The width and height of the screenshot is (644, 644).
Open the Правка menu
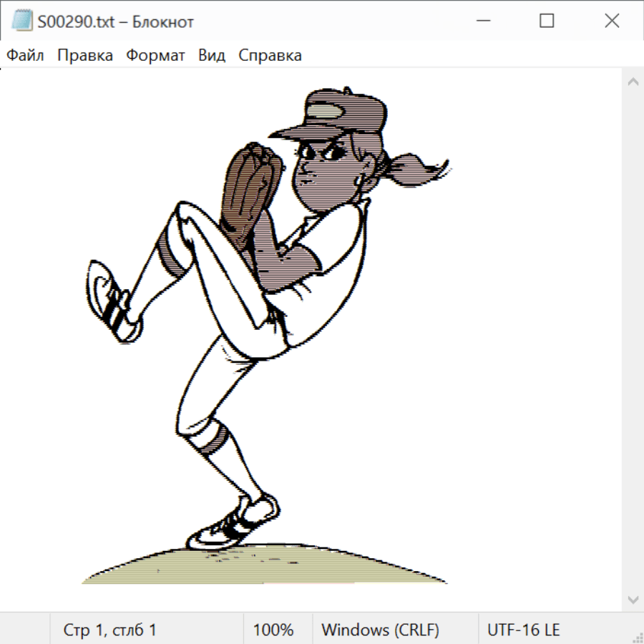(x=85, y=56)
